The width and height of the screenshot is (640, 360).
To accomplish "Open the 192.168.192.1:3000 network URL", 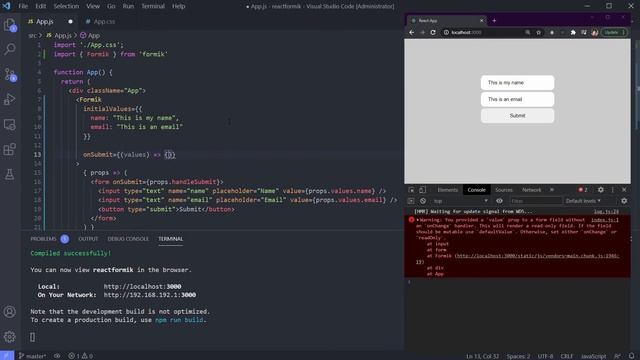I will point(150,295).
